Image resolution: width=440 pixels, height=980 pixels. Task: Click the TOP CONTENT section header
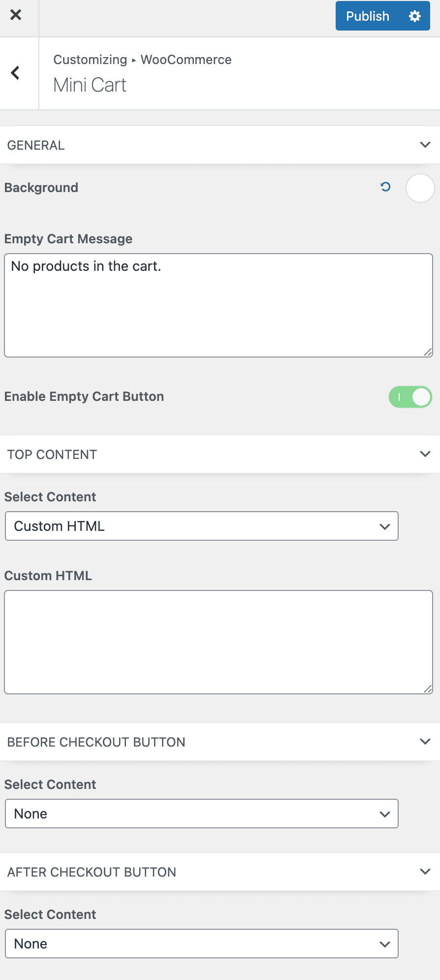pyautogui.click(x=220, y=454)
